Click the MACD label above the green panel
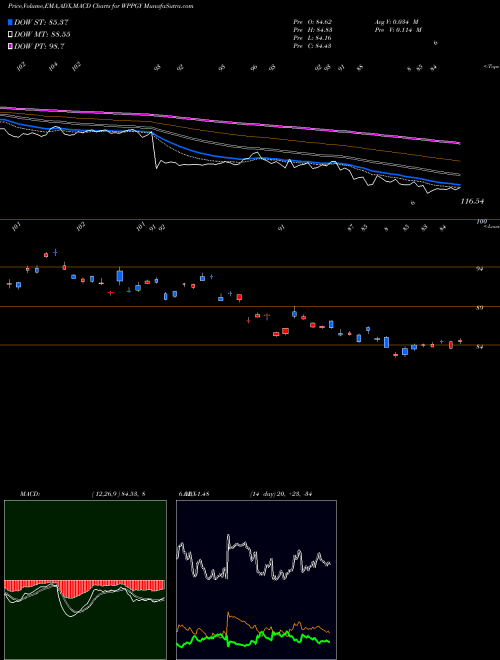Image resolution: width=500 pixels, height=660 pixels. 30,494
